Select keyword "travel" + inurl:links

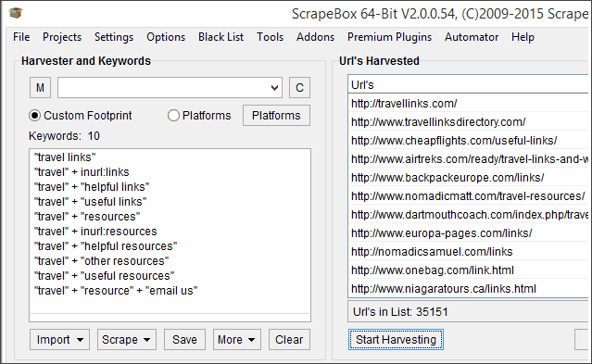click(82, 172)
